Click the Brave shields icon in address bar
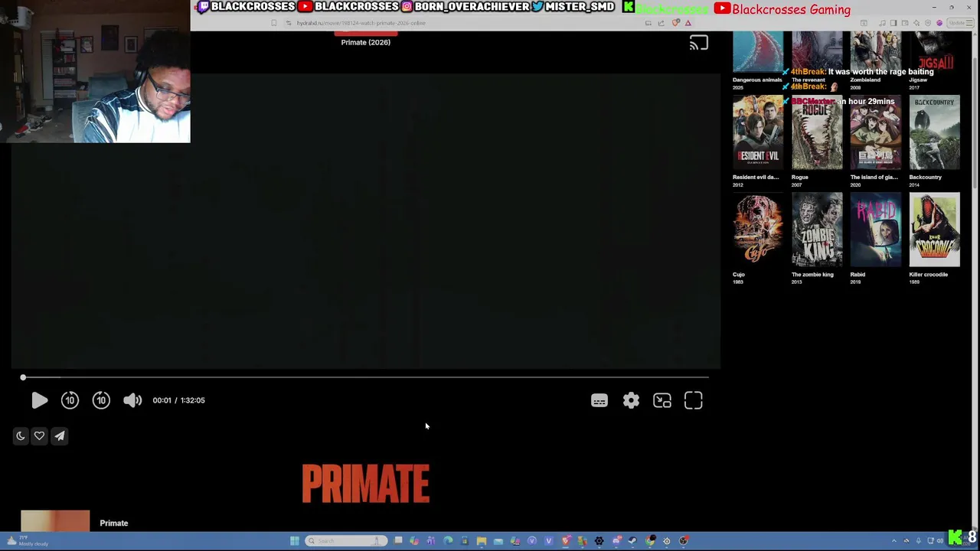This screenshot has width=980, height=551. tap(675, 23)
